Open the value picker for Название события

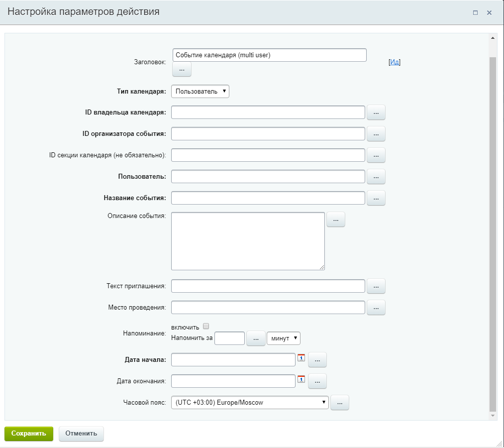tap(376, 198)
